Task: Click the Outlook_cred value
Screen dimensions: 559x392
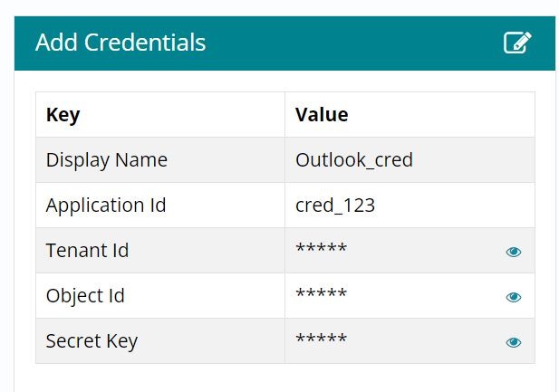Action: [x=354, y=160]
